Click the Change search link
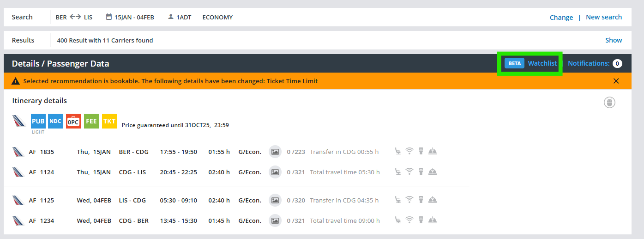This screenshot has width=644, height=239. [x=561, y=18]
